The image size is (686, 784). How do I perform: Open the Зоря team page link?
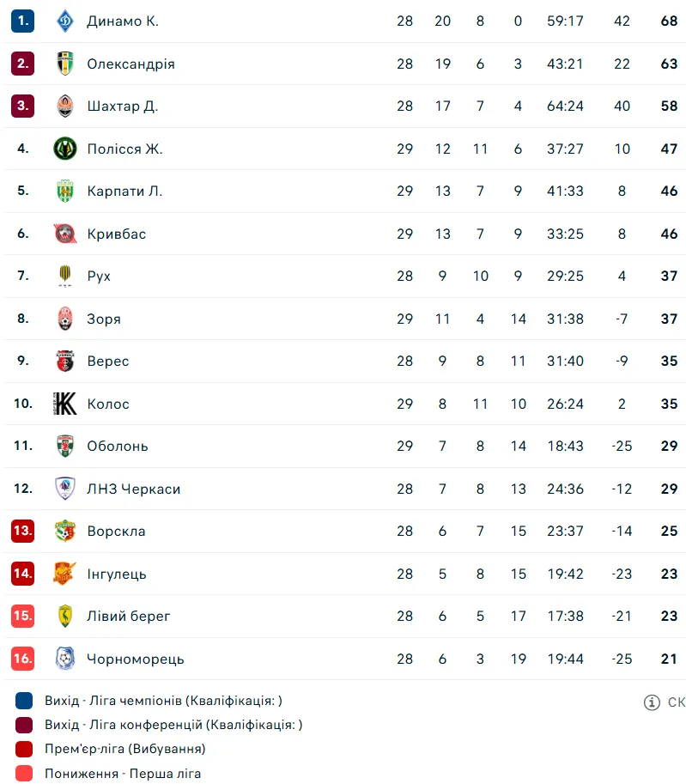(104, 319)
